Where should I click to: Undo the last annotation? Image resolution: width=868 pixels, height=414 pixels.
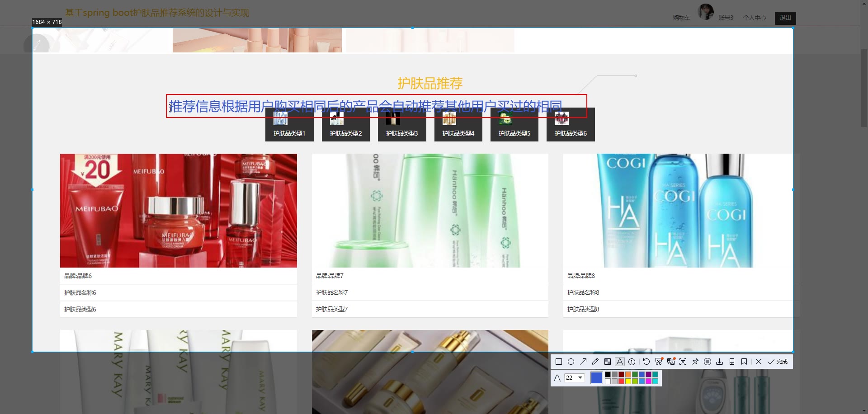[646, 362]
